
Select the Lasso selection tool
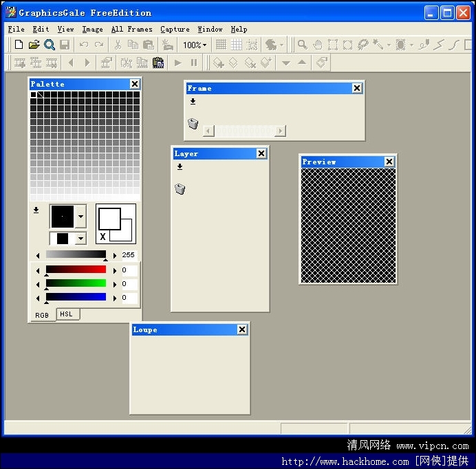click(x=363, y=45)
